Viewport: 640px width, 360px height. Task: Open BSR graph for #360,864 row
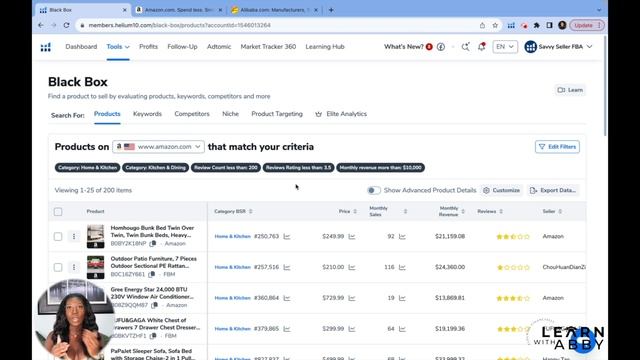[x=287, y=298]
